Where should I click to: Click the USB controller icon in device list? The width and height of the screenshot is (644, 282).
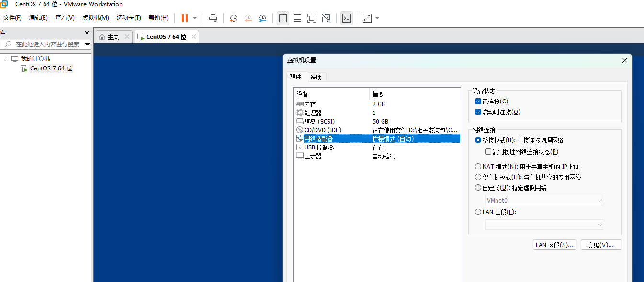(x=300, y=147)
